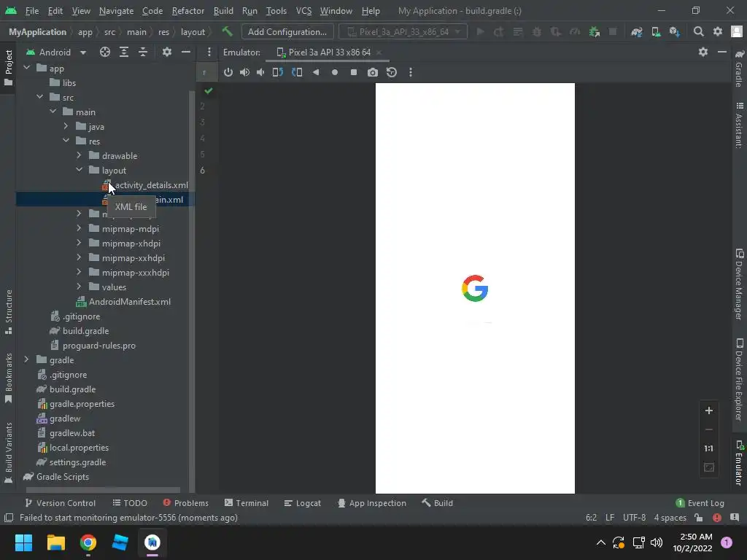This screenshot has height=560, width=747.
Task: Collapse the main folder
Action: pos(53,112)
